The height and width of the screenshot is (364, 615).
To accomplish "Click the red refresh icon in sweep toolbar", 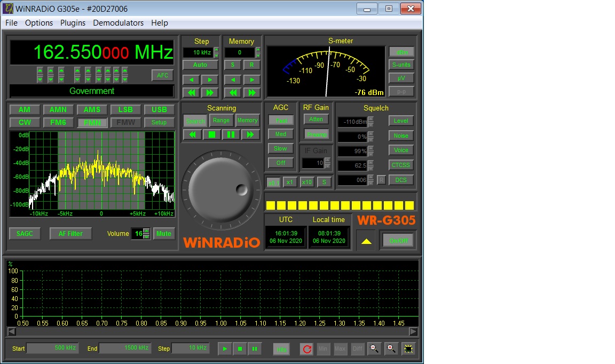I will coord(306,349).
